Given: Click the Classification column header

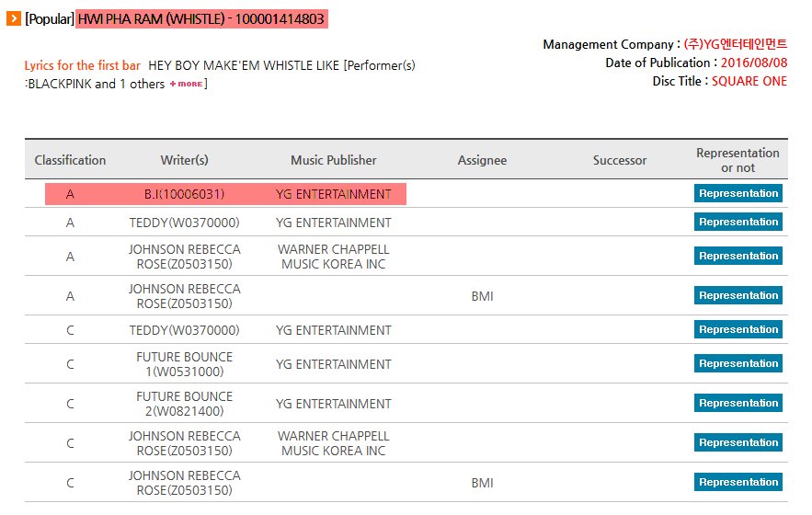Looking at the screenshot, I should click(x=70, y=160).
